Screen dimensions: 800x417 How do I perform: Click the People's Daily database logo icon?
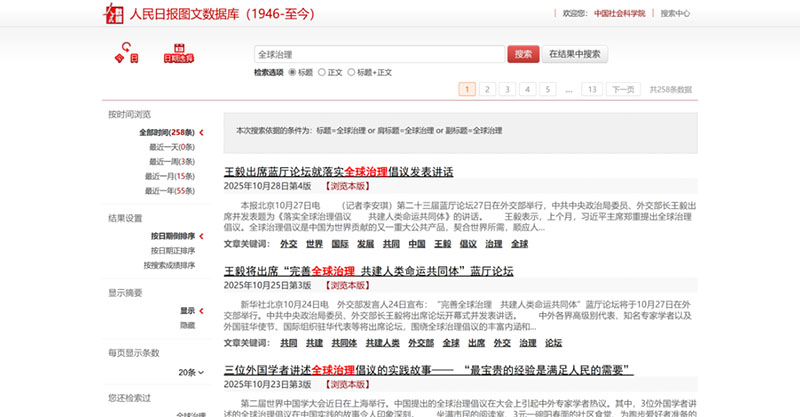coord(113,13)
